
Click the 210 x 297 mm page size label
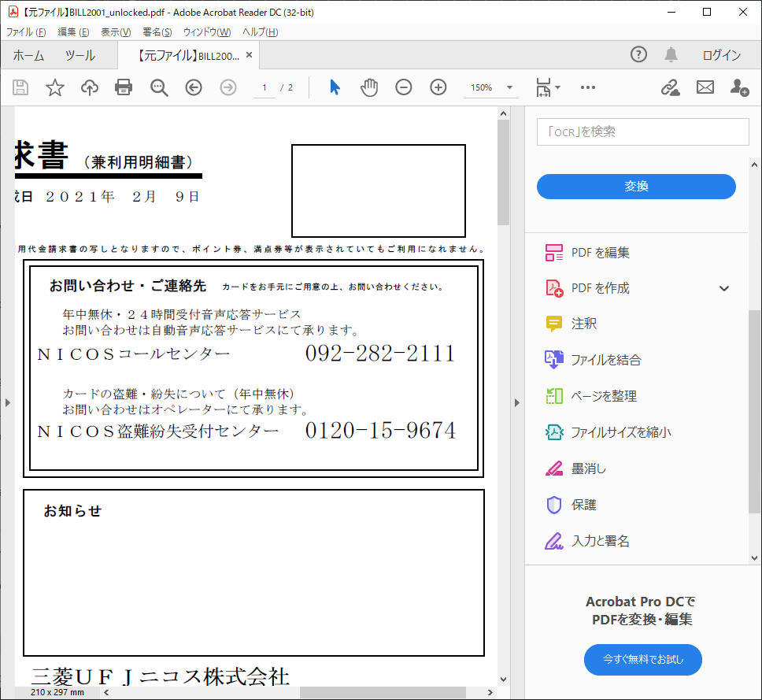(x=57, y=692)
